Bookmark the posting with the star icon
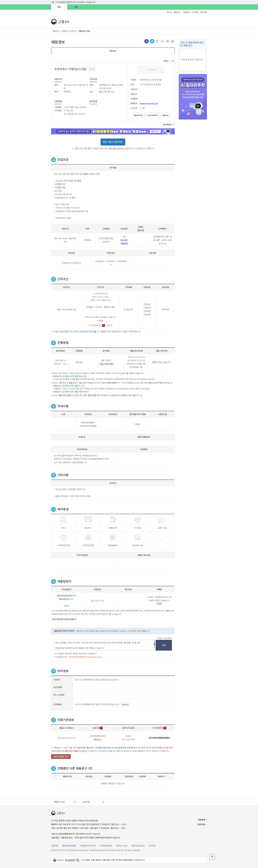Viewport: 258px width, 868px height. (157, 41)
